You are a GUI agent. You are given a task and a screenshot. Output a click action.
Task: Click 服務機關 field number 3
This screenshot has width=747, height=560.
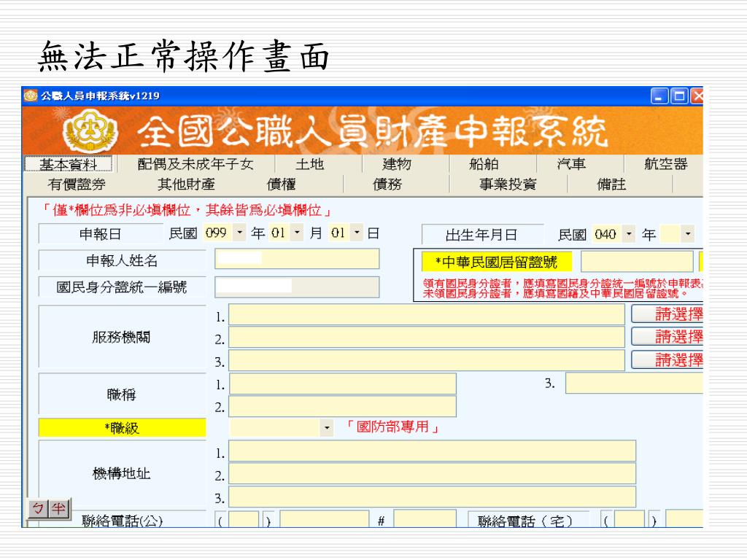pyautogui.click(x=426, y=360)
